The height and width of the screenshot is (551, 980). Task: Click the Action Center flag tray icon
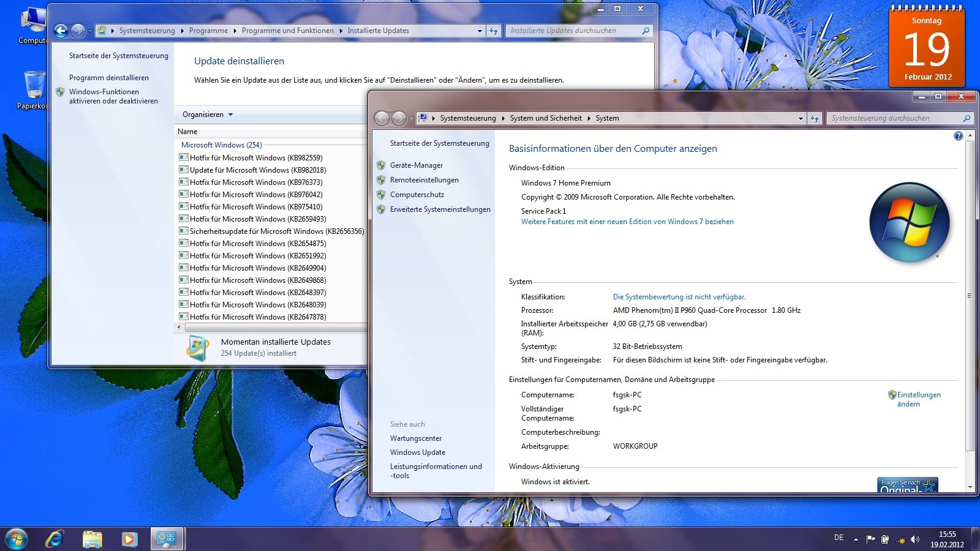coord(870,539)
